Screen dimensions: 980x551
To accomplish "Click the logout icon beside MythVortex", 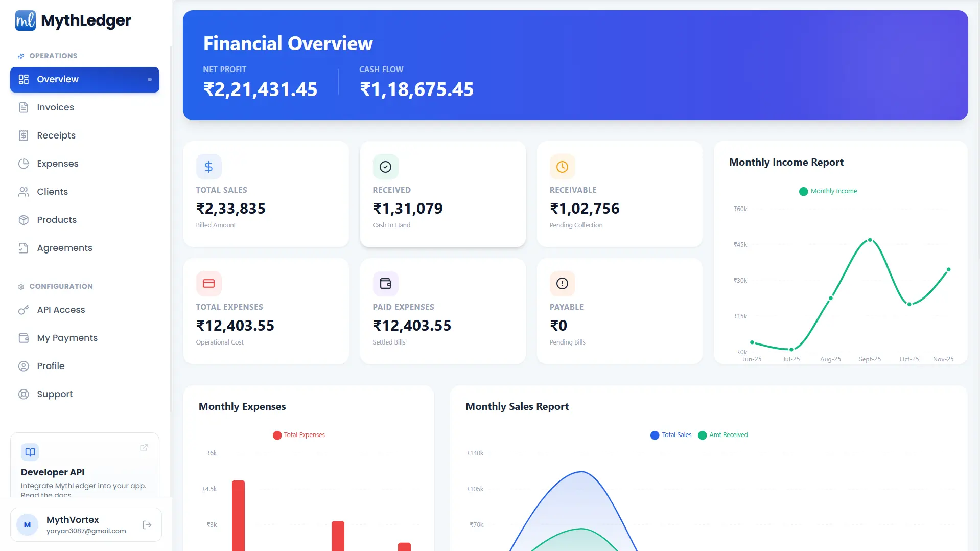I will coord(147,525).
